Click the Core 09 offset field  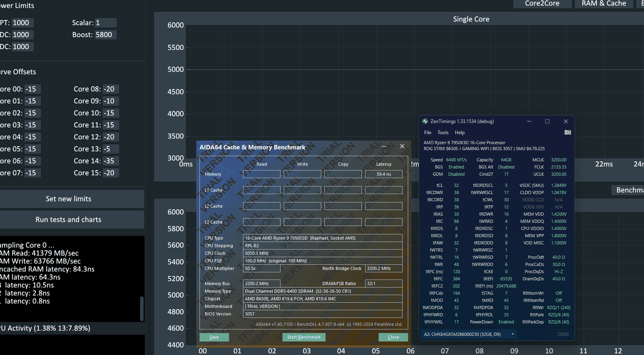pyautogui.click(x=111, y=101)
